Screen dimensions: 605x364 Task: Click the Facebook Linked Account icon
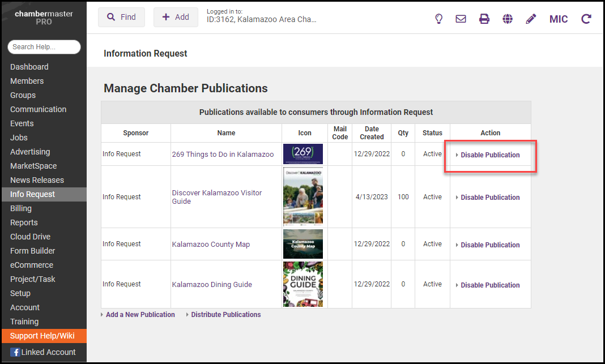[15, 352]
